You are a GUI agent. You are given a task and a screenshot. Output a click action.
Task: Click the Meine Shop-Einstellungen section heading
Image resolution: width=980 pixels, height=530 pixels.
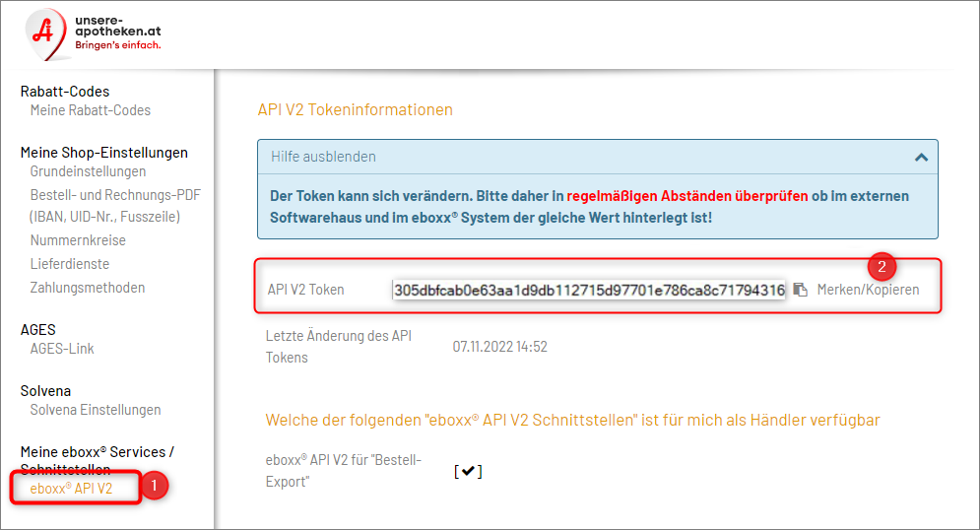click(x=103, y=153)
